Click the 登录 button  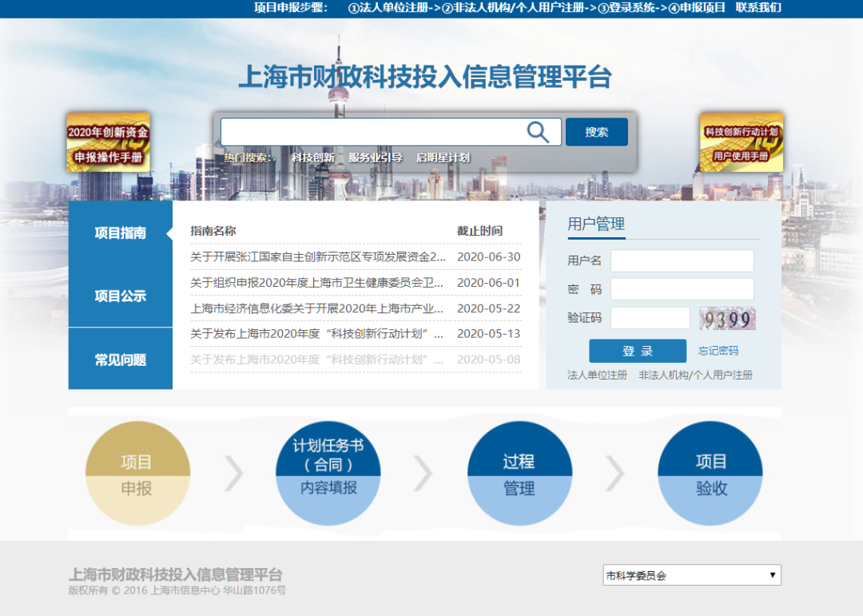click(x=638, y=352)
